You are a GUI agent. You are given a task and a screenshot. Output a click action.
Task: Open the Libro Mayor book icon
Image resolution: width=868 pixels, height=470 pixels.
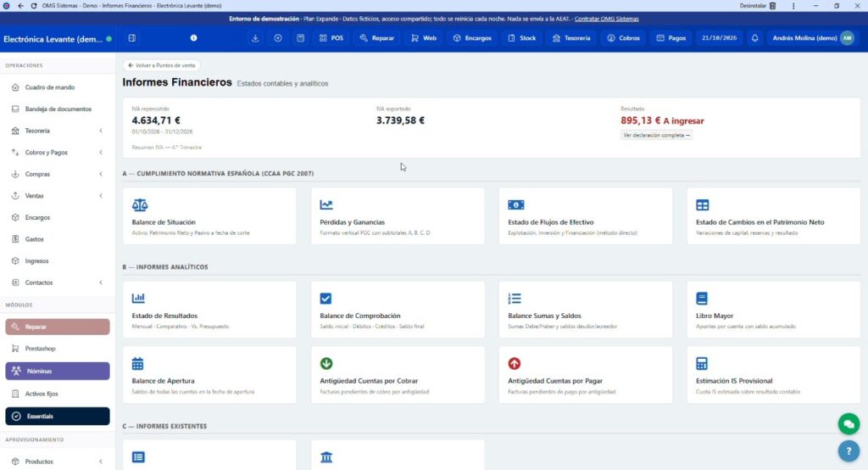(x=701, y=298)
